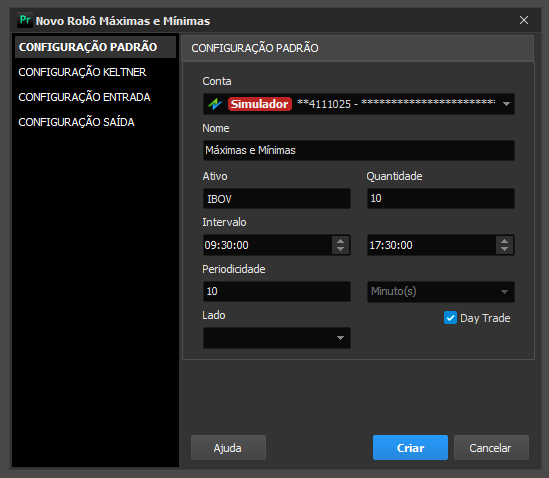Click the CONFIGURAÇÃO PADRÃO panel header
The height and width of the screenshot is (478, 549).
click(357, 48)
